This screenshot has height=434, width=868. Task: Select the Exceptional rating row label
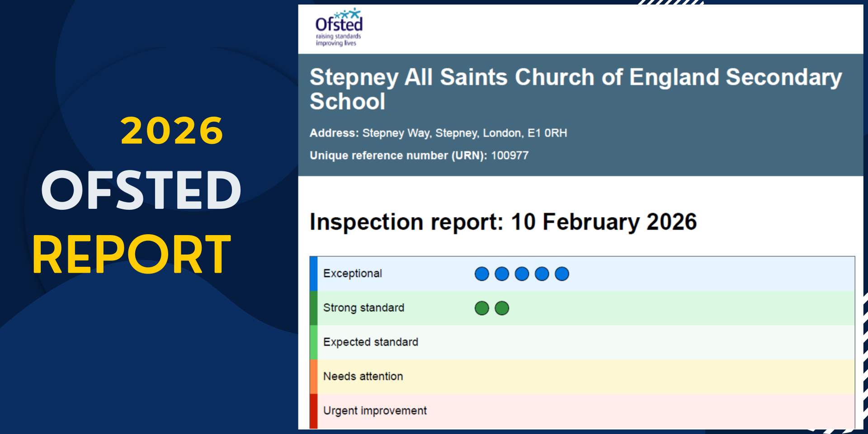tap(352, 274)
